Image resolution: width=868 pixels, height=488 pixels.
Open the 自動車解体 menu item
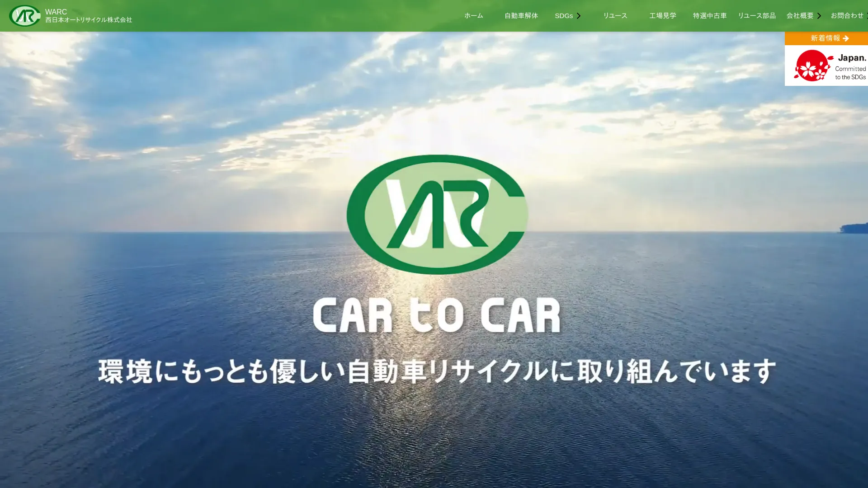tap(521, 16)
